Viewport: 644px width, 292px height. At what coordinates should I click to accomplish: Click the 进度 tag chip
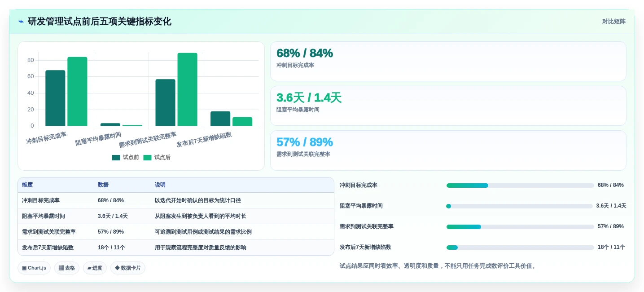pyautogui.click(x=95, y=268)
